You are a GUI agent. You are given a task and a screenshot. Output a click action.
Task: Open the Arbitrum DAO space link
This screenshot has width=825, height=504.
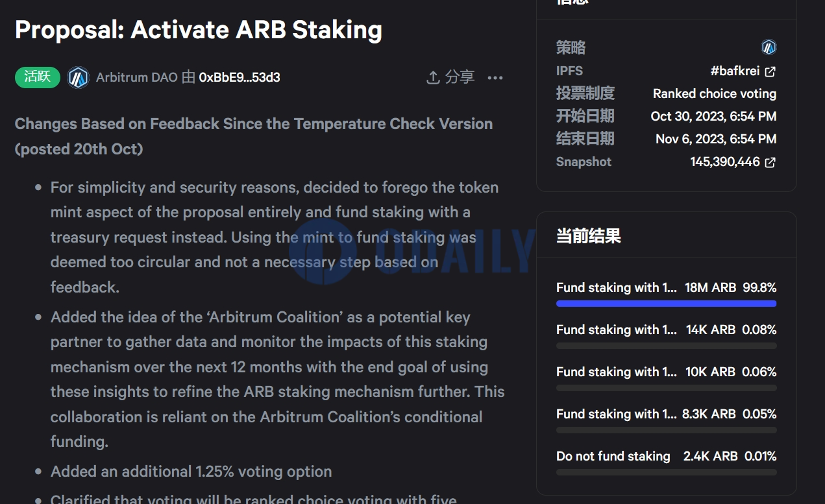[137, 77]
